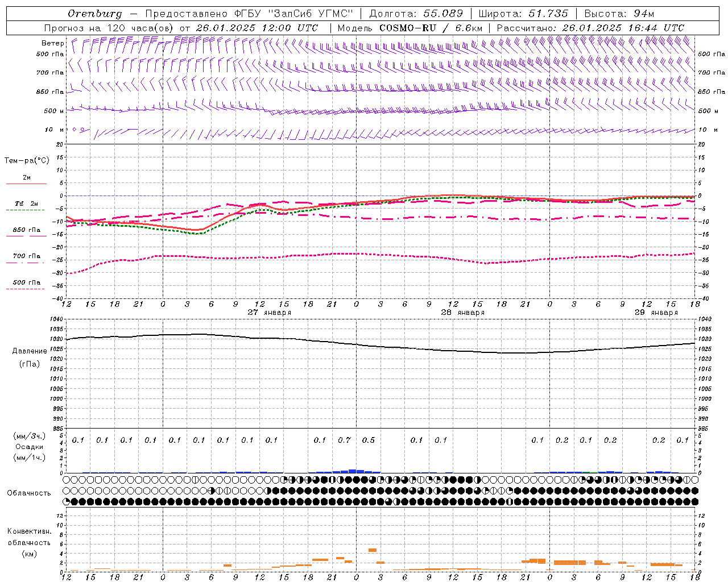The height and width of the screenshot is (582, 728).
Task: Click the (мм/1ч.) unit label
Action: coord(30,458)
